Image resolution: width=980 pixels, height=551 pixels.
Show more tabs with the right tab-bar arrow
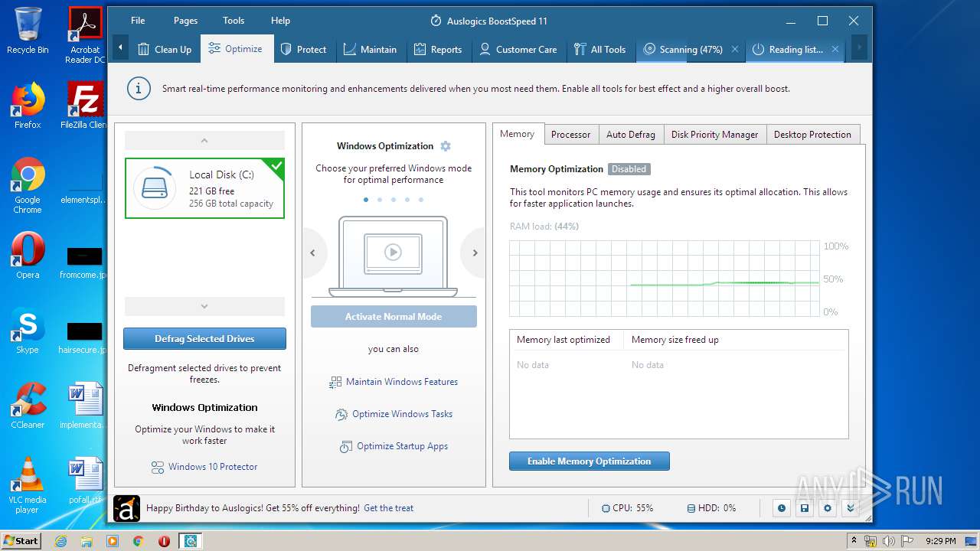click(859, 48)
